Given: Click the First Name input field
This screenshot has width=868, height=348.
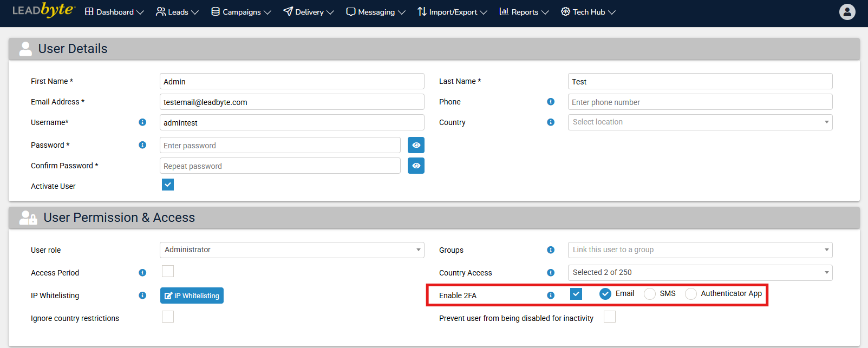Looking at the screenshot, I should 292,81.
